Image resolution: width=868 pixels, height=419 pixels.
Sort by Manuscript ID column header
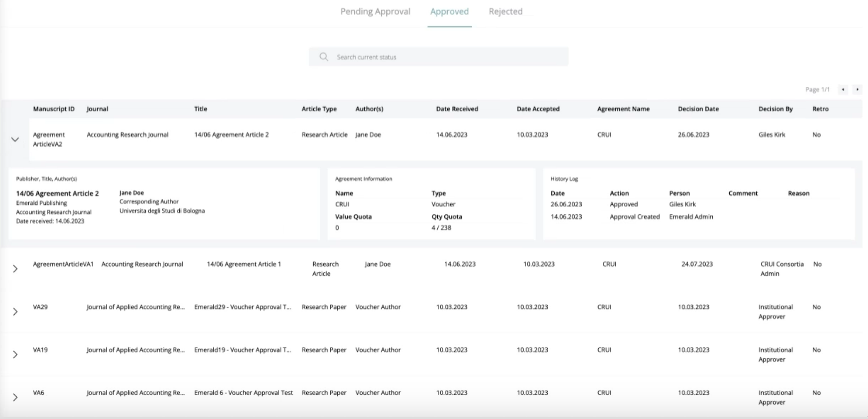54,109
